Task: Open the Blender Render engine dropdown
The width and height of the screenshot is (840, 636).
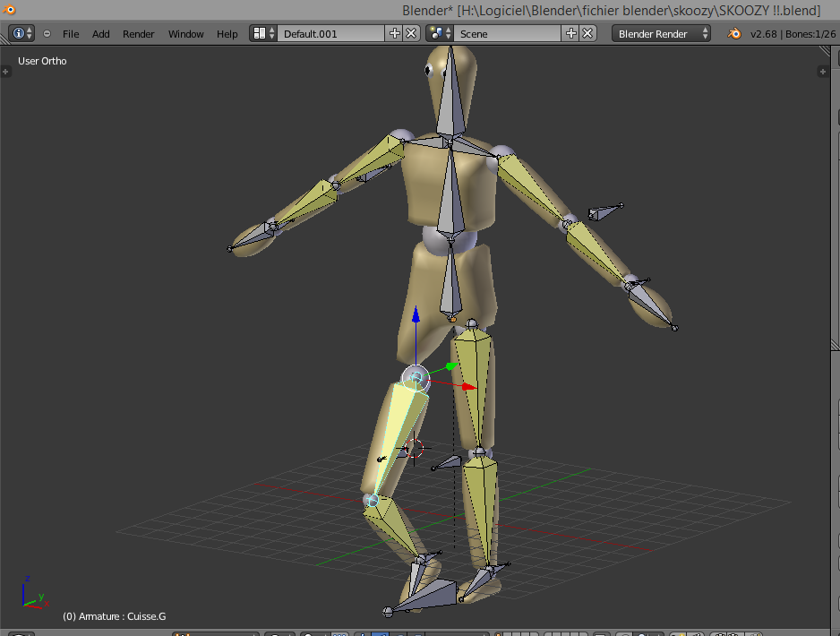Action: pos(661,32)
